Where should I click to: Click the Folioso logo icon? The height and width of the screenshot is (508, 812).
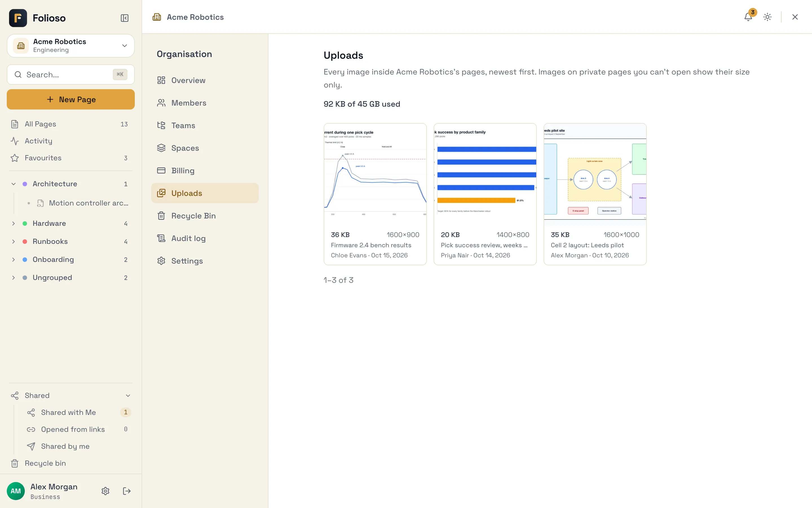(18, 18)
